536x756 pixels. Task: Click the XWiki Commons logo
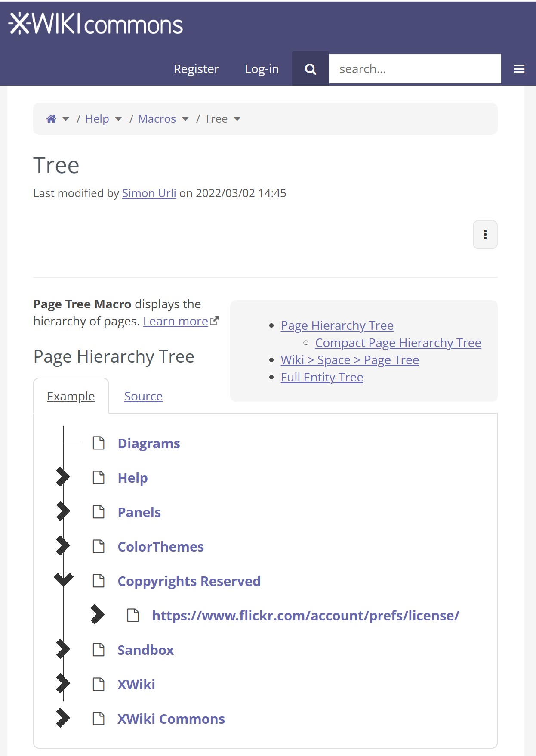click(95, 24)
